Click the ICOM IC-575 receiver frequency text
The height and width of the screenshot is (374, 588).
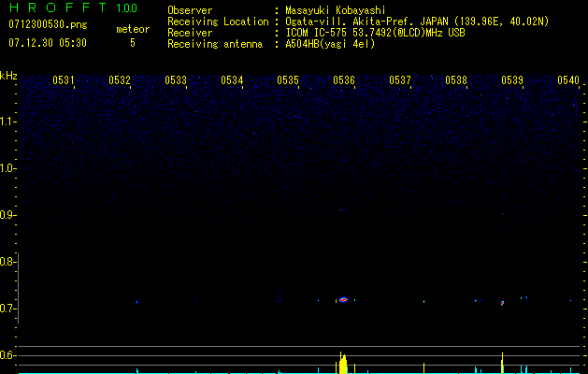[375, 33]
